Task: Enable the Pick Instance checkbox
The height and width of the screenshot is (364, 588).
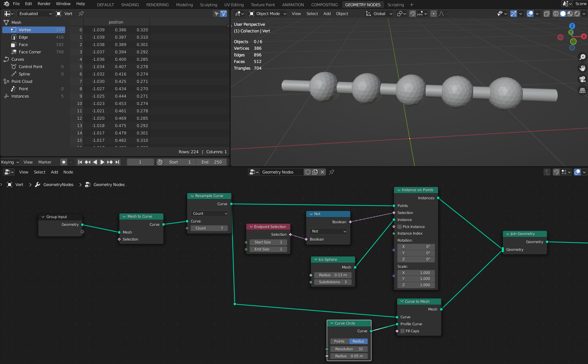Action: 400,227
